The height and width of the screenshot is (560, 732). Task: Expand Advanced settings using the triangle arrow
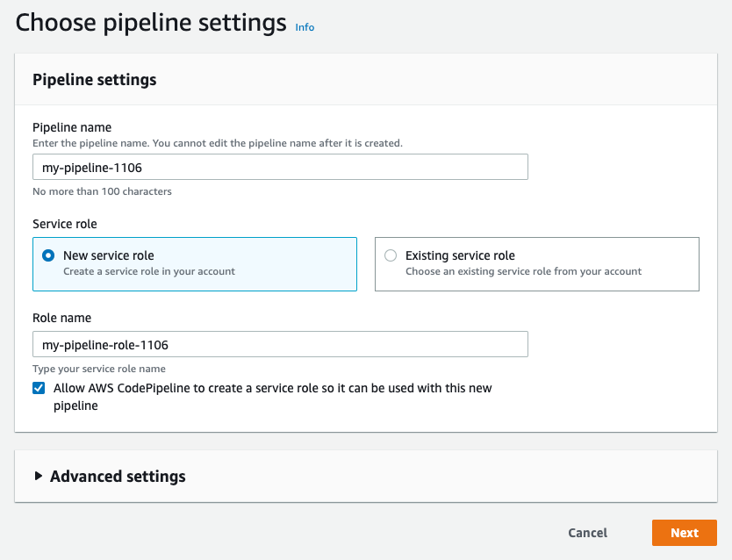coord(38,477)
